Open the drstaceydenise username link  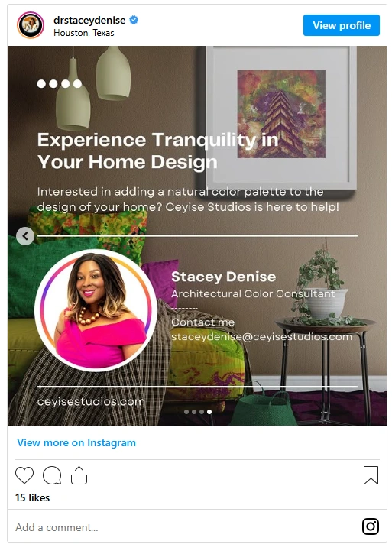(x=89, y=20)
